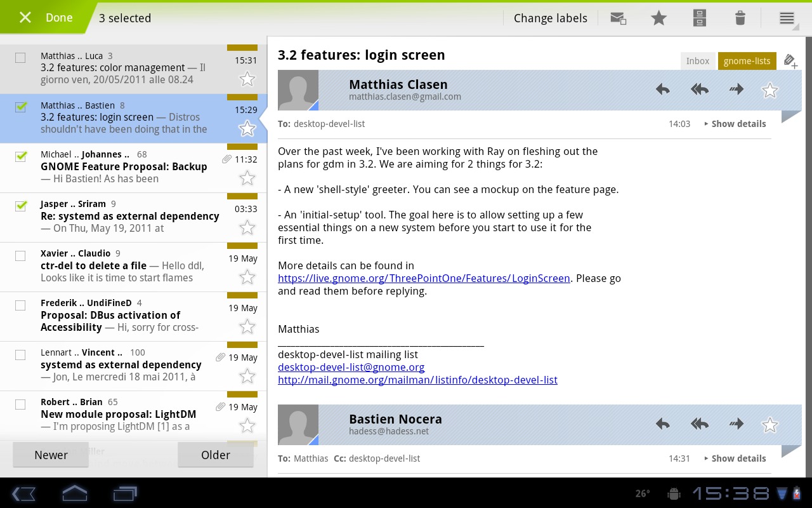Tap the Android back button
812x508 pixels.
(23, 493)
